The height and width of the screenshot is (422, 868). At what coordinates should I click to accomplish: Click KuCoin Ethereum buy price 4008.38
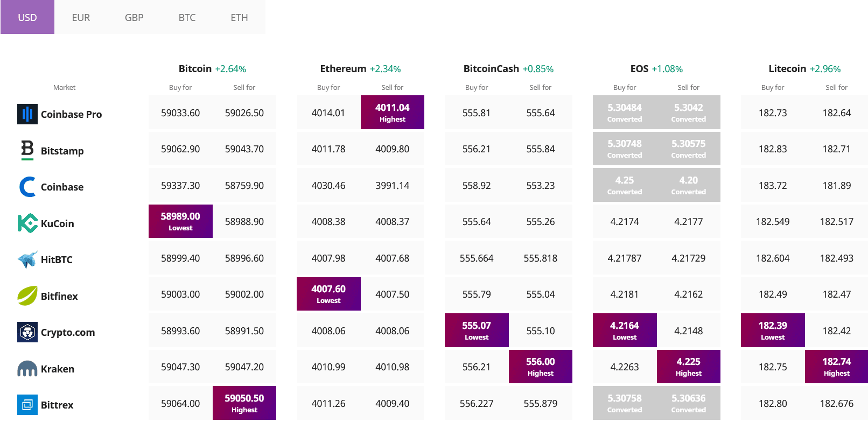[x=328, y=221]
